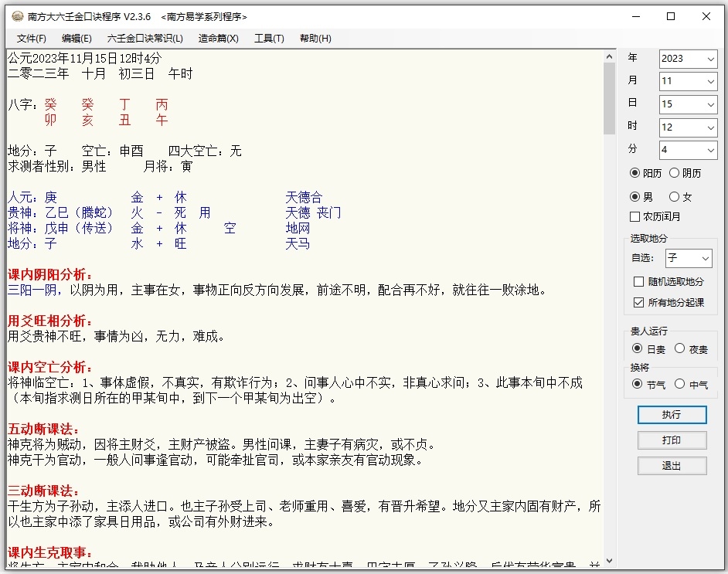Screen dimensions: 728x574
Task: Click the program icon in the title bar
Action: point(17,16)
